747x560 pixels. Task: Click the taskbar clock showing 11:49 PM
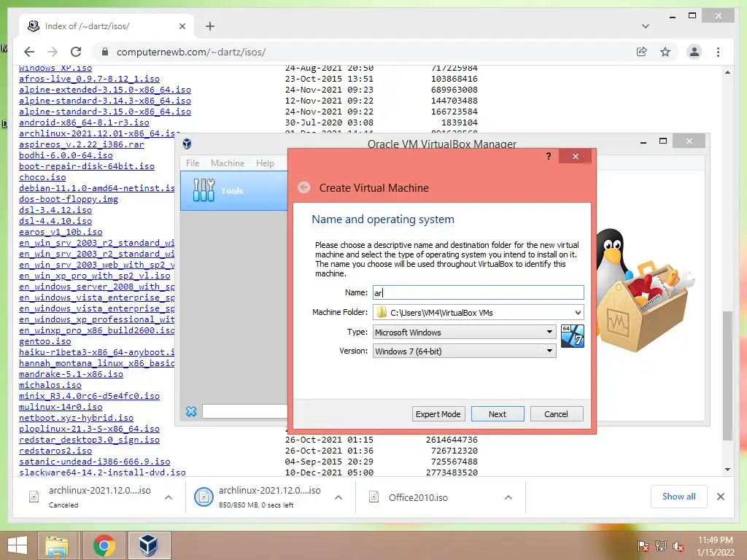tap(716, 546)
